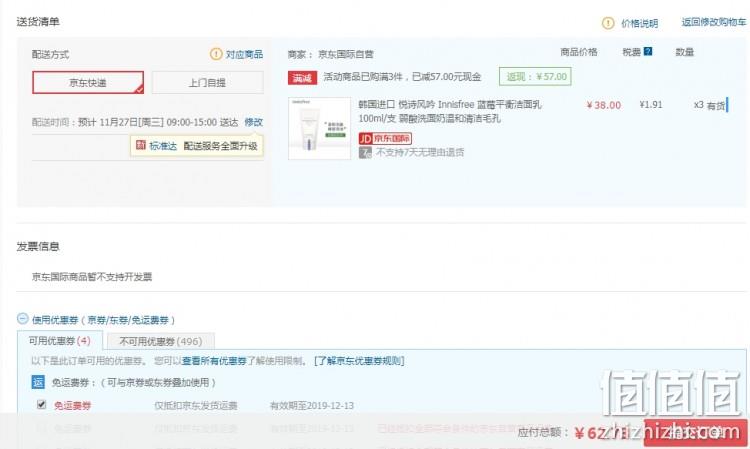This screenshot has width=750, height=449.
Task: Click the red 免运费券 label
Action: 73,405
